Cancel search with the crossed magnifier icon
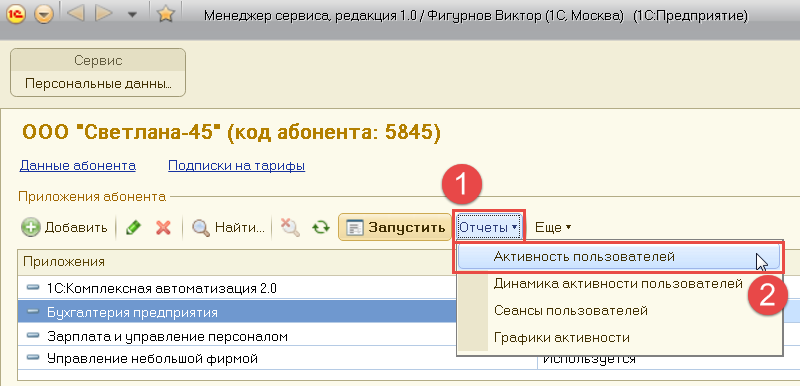 [x=290, y=227]
